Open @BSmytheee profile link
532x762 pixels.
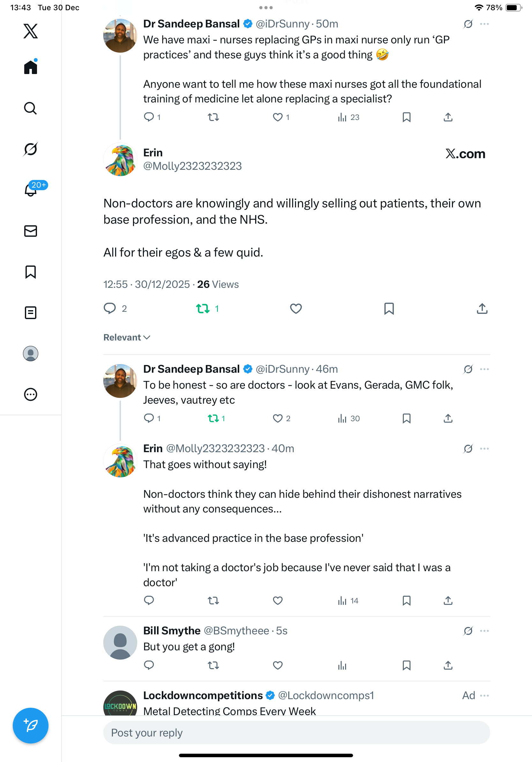tap(236, 631)
